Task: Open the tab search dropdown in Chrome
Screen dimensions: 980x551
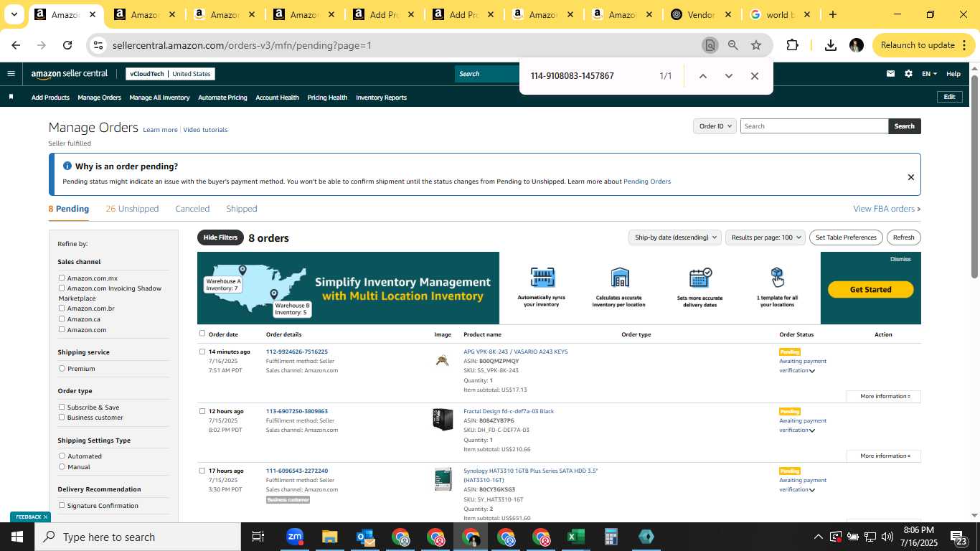Action: [x=14, y=14]
